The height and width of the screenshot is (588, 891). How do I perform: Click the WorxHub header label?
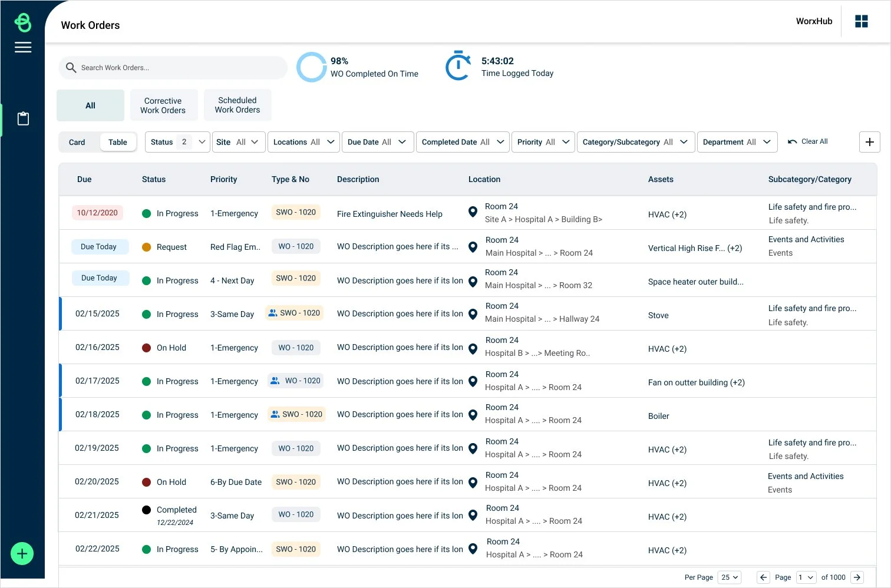point(814,21)
